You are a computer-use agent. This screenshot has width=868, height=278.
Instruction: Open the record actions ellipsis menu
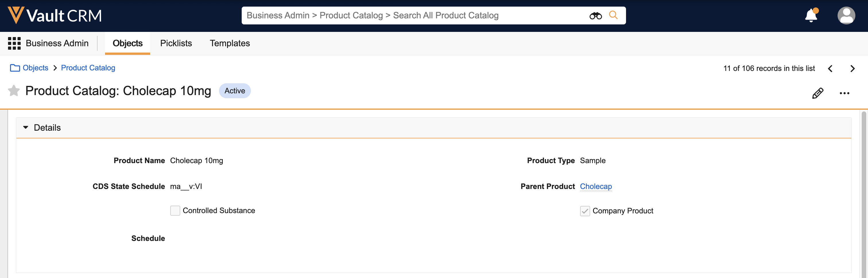click(844, 93)
